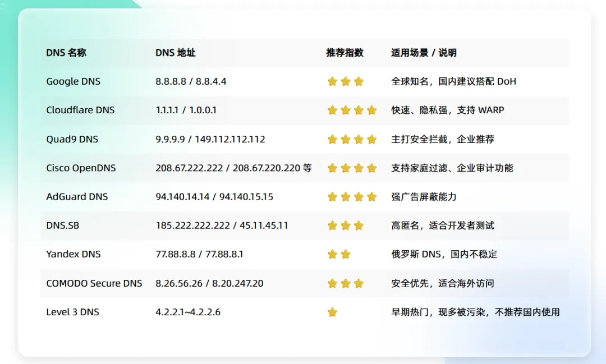Click the star rating in Google DNS row
Screen dimensions: 606x364
coord(346,81)
